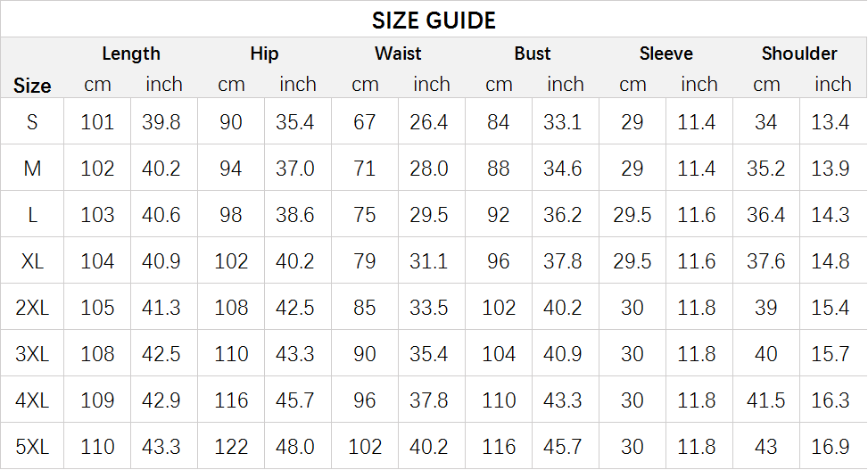Click the Waist column header

(398, 54)
